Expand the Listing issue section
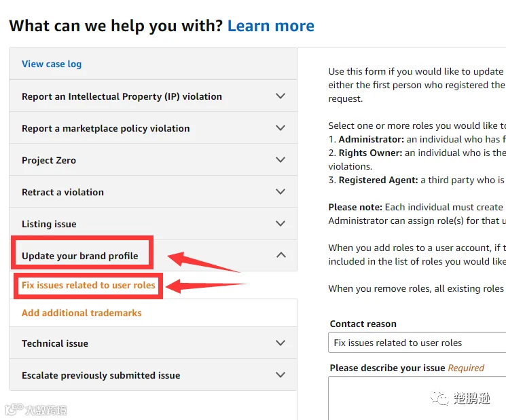The image size is (506, 420). [x=153, y=224]
